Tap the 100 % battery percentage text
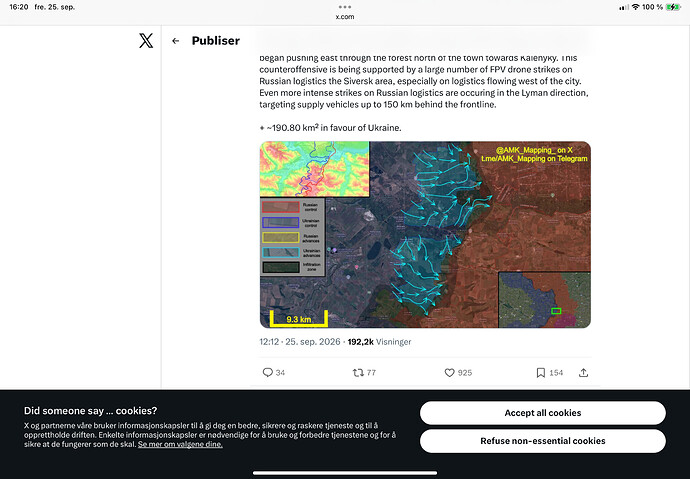The width and height of the screenshot is (690, 479). [x=652, y=7]
